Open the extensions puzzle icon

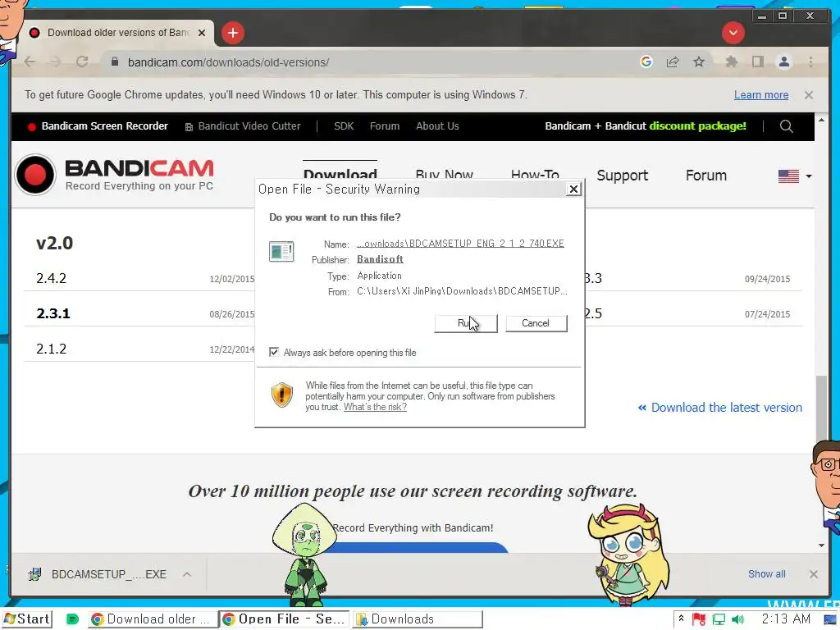pos(731,62)
